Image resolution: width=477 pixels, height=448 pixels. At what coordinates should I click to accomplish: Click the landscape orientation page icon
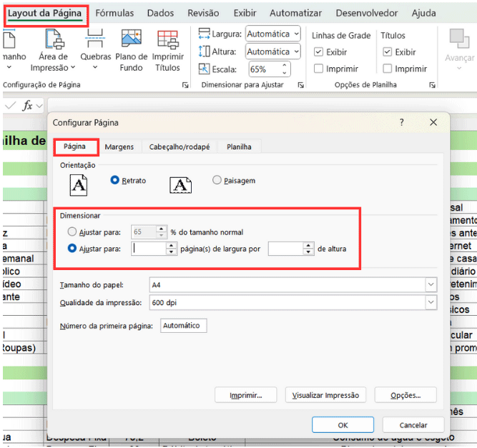[x=180, y=185]
